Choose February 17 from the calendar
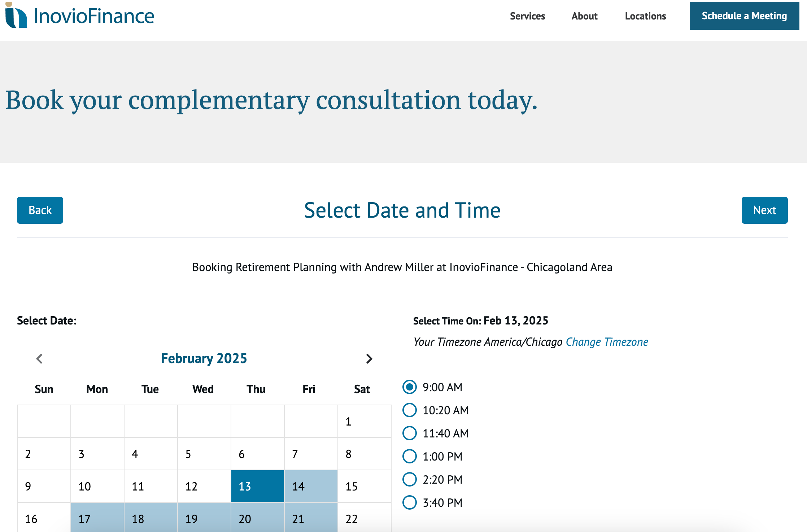Image resolution: width=807 pixels, height=532 pixels. 97,519
